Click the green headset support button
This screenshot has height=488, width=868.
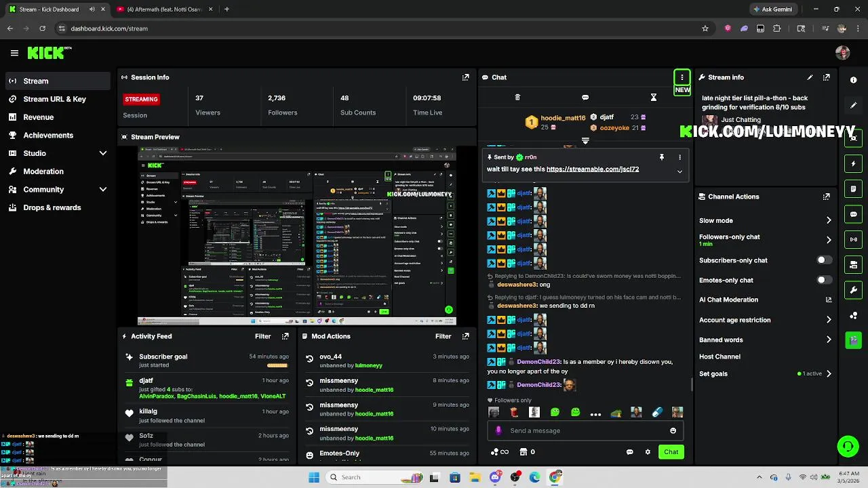tap(848, 446)
